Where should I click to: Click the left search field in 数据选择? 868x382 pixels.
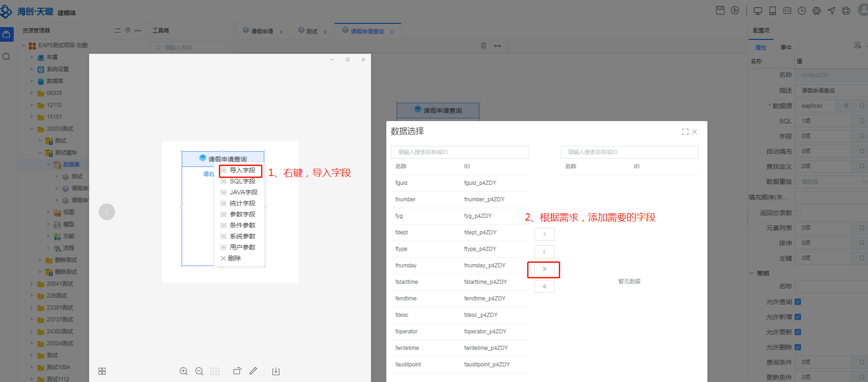click(x=459, y=152)
